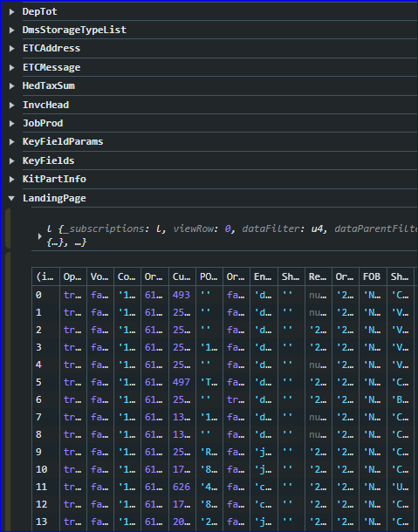Select value 493 in row 0
418x532 pixels.
(182, 295)
